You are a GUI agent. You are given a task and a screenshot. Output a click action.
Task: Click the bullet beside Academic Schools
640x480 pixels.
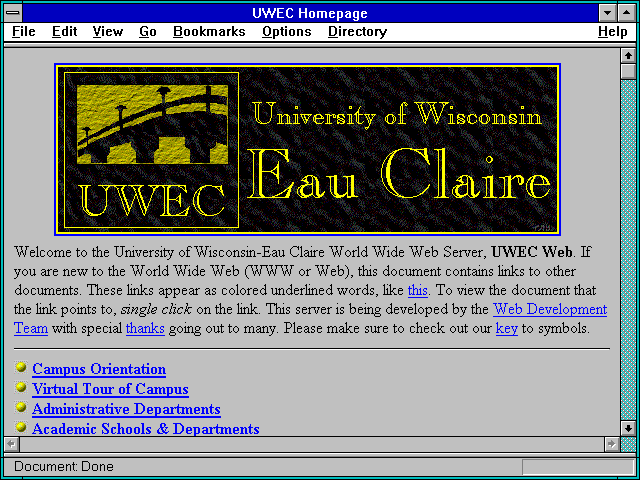click(x=21, y=427)
